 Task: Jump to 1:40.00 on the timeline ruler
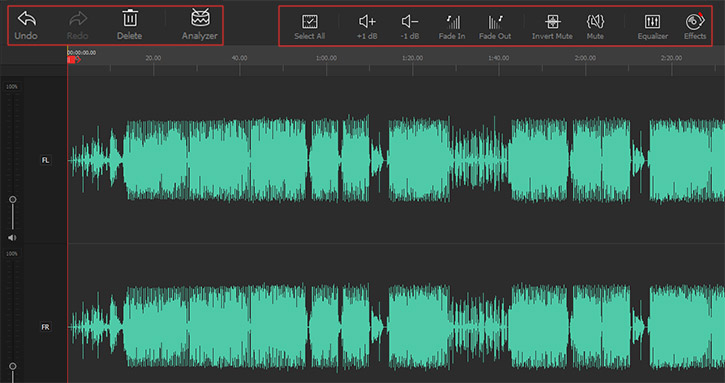[499, 58]
